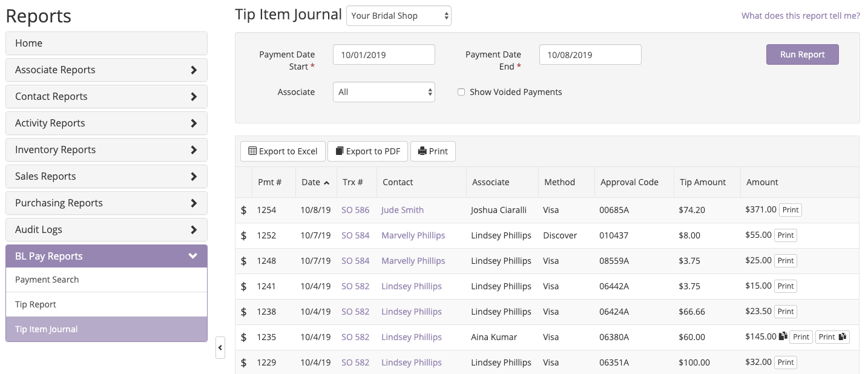
Task: Click the $74.20 tip amount
Action: tap(692, 210)
